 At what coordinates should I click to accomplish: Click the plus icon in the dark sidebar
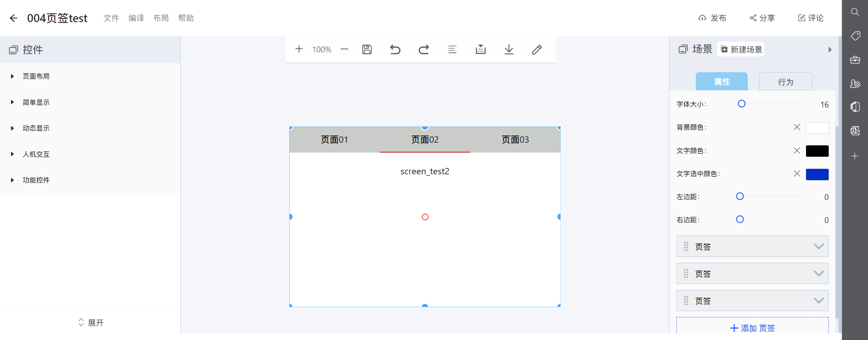pyautogui.click(x=854, y=156)
